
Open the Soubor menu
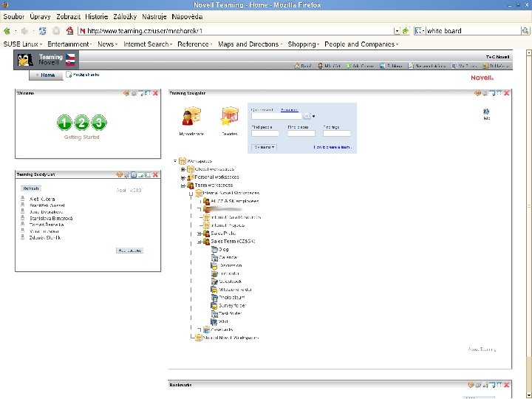click(x=13, y=16)
